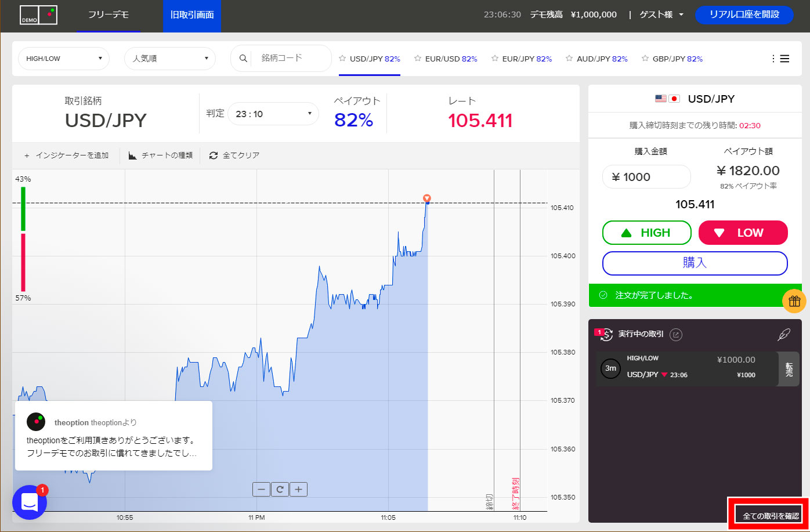Image resolution: width=810 pixels, height=532 pixels.
Task: Favorite EUR/JPY with its star icon
Action: 495,59
